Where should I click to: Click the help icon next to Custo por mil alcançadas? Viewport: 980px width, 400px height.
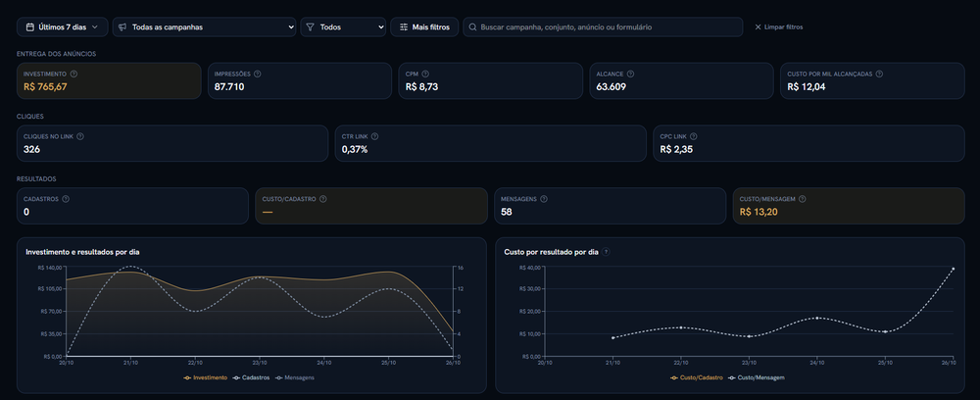pyautogui.click(x=879, y=74)
